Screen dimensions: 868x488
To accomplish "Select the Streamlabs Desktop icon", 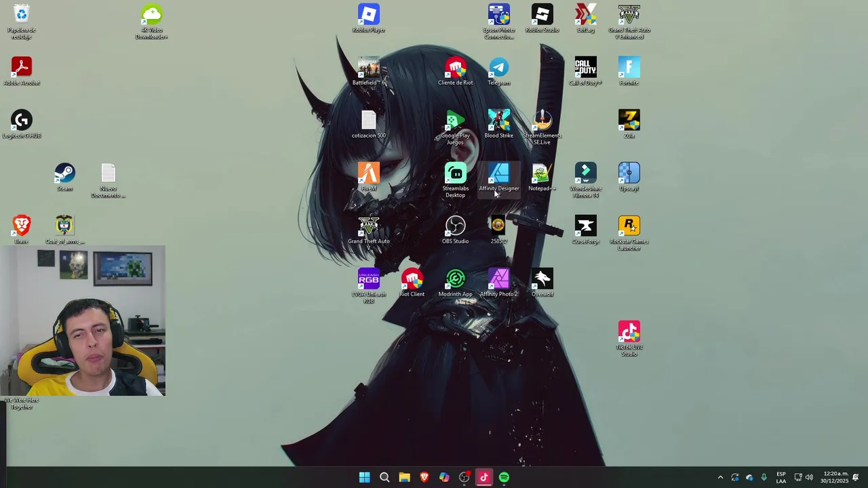I will coord(456,180).
